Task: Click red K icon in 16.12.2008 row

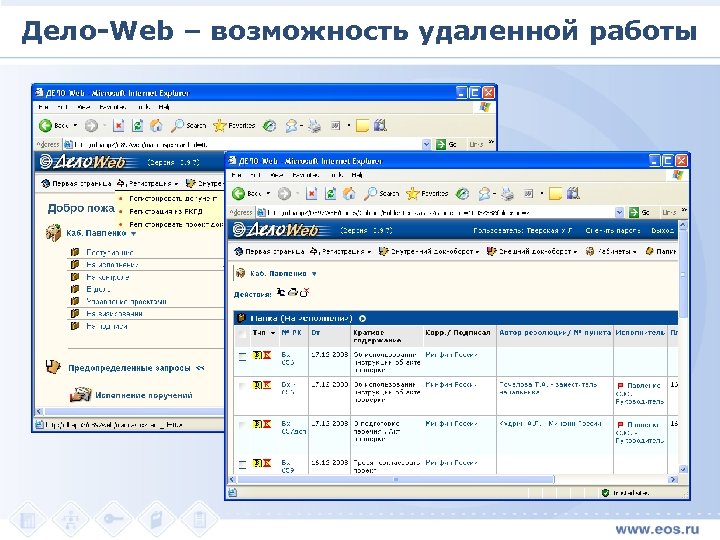Action: coord(267,463)
